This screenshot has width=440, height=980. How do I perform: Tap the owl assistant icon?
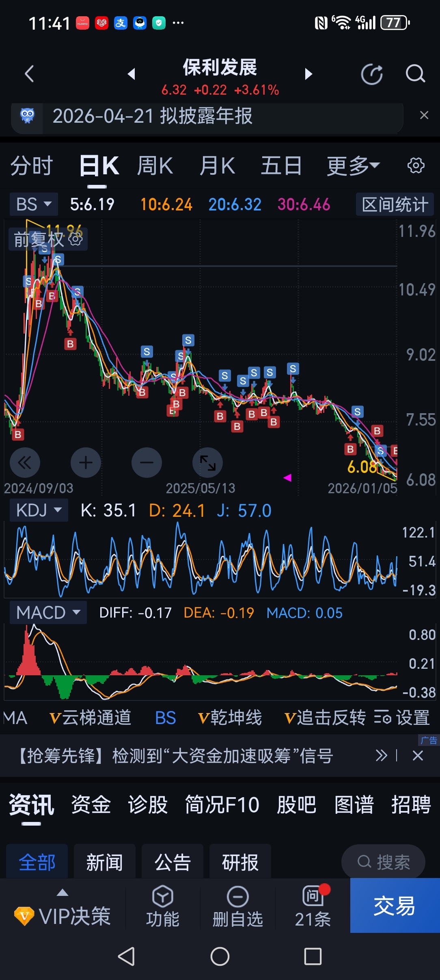point(27,116)
